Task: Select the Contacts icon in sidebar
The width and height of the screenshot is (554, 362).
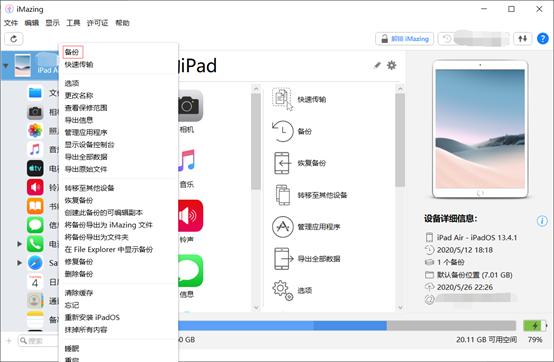Action: 35,301
